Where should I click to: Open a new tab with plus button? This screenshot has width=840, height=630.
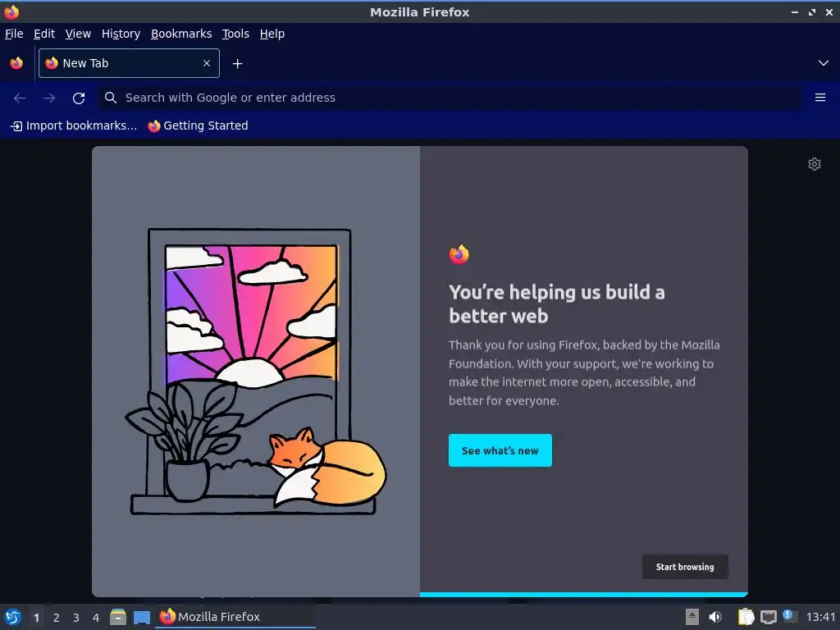pyautogui.click(x=237, y=64)
